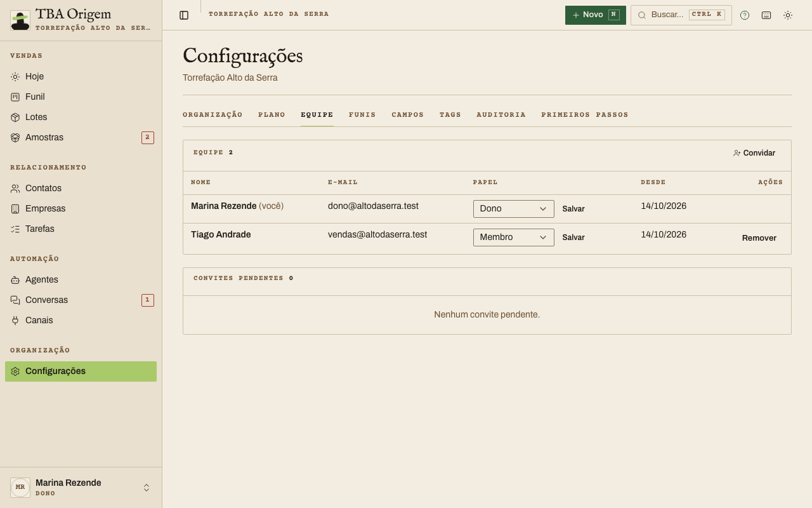Focus the Buscar search field
This screenshot has width=812, height=508.
[x=681, y=15]
